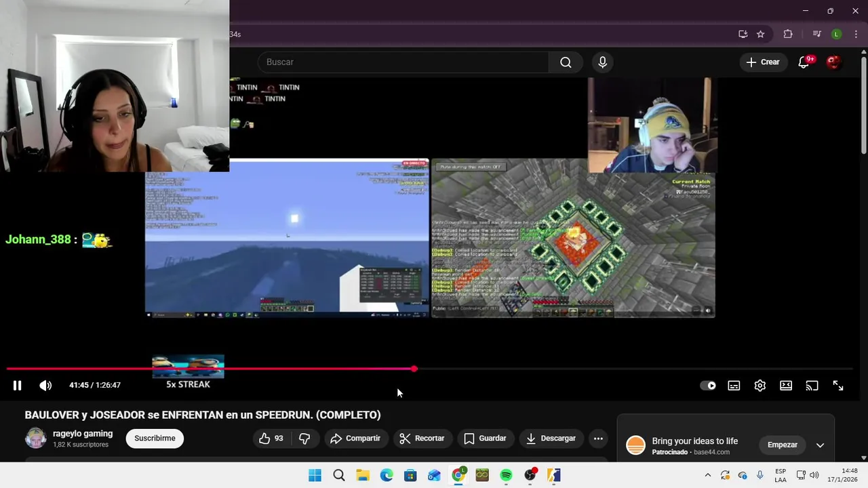Pause the video with the pause button
The height and width of the screenshot is (488, 868).
tap(17, 385)
